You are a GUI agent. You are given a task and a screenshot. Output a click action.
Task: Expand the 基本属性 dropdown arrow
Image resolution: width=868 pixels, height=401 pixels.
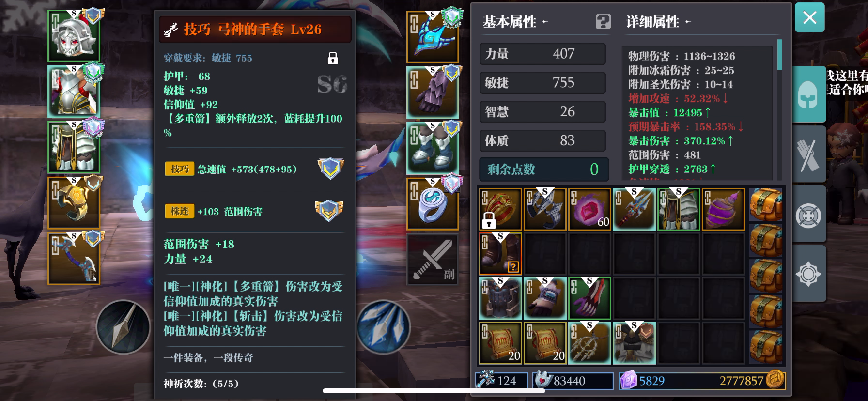(x=544, y=22)
